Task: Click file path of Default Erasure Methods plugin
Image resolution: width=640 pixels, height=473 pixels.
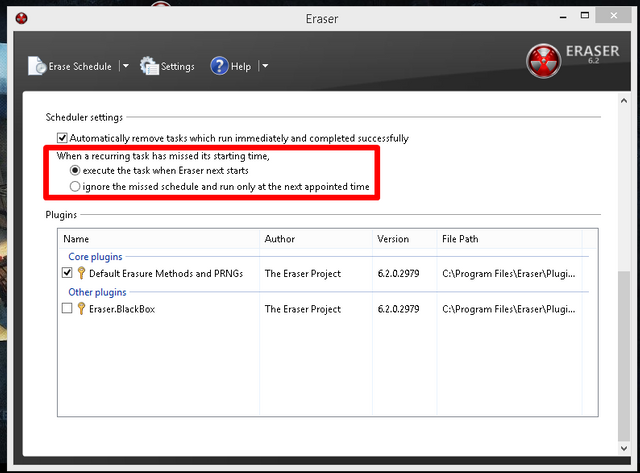Action: [509, 273]
